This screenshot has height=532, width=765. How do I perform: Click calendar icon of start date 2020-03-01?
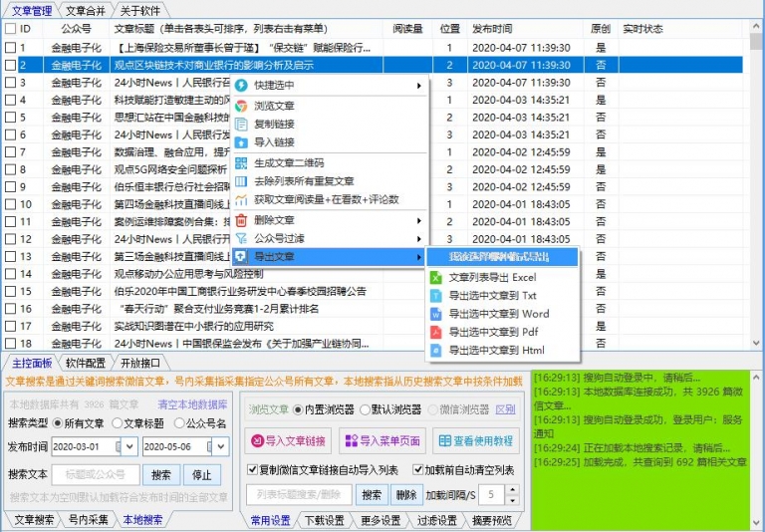(x=118, y=446)
